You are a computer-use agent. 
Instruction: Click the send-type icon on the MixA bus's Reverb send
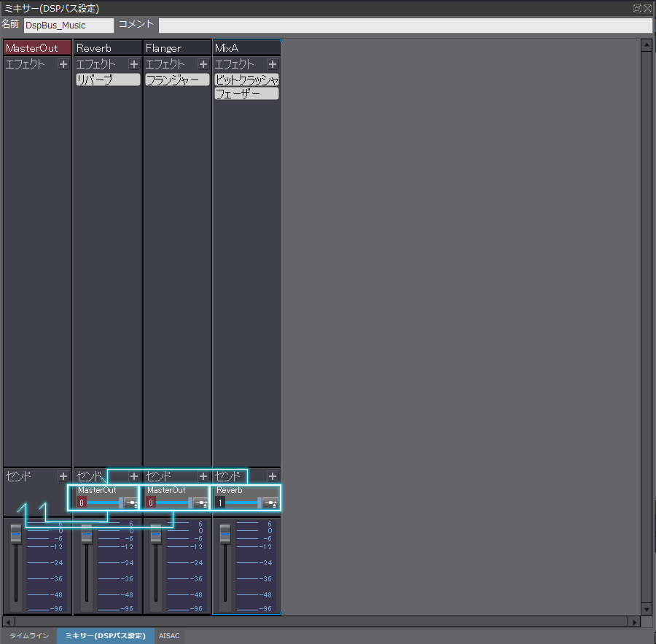(x=270, y=503)
